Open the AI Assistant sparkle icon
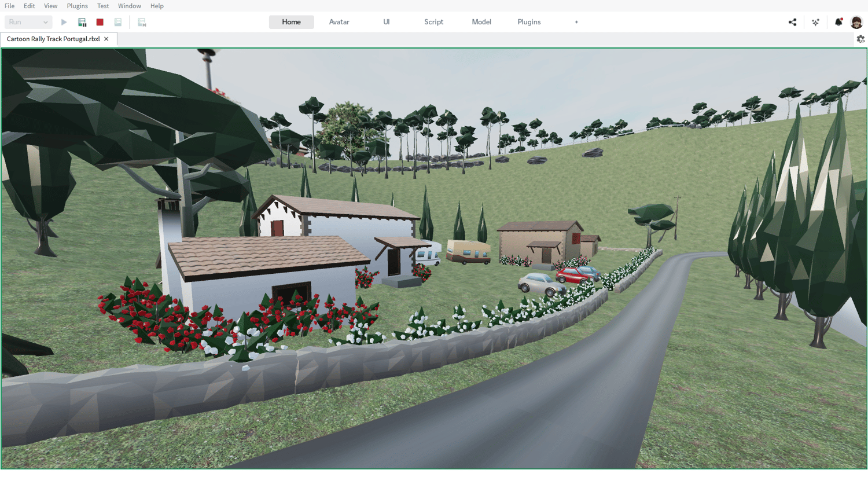 [x=815, y=22]
